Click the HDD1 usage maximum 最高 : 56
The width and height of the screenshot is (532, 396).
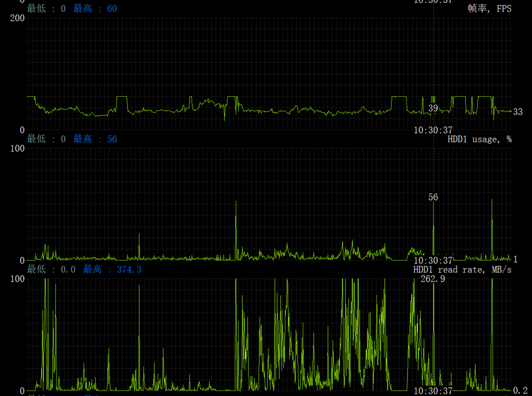coord(95,139)
